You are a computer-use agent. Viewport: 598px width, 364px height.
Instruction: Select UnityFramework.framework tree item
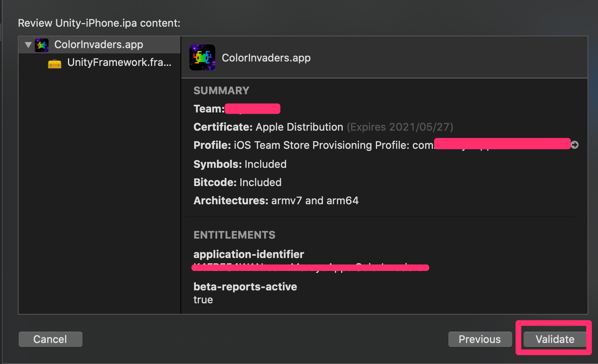[119, 63]
